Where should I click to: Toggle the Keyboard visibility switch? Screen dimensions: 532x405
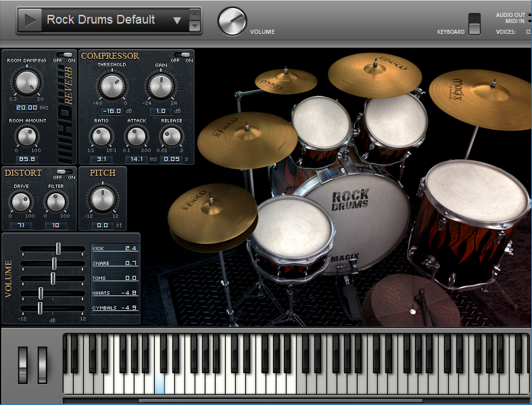[x=475, y=24]
